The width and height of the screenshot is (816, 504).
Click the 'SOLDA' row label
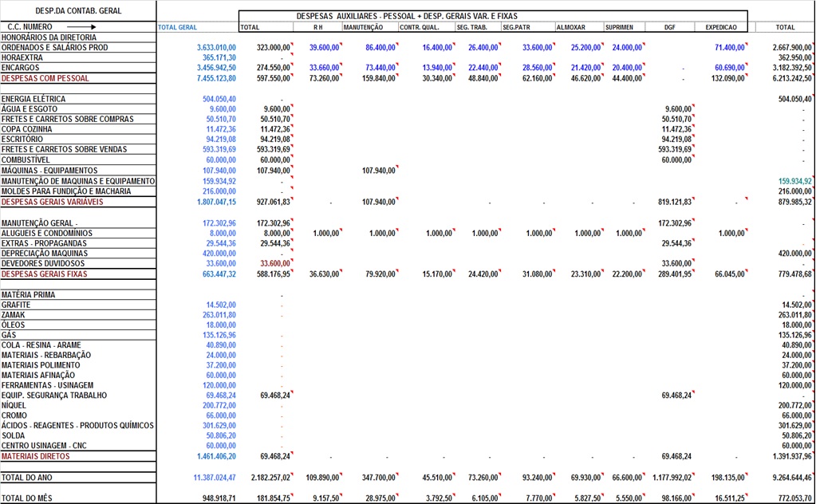[x=13, y=436]
